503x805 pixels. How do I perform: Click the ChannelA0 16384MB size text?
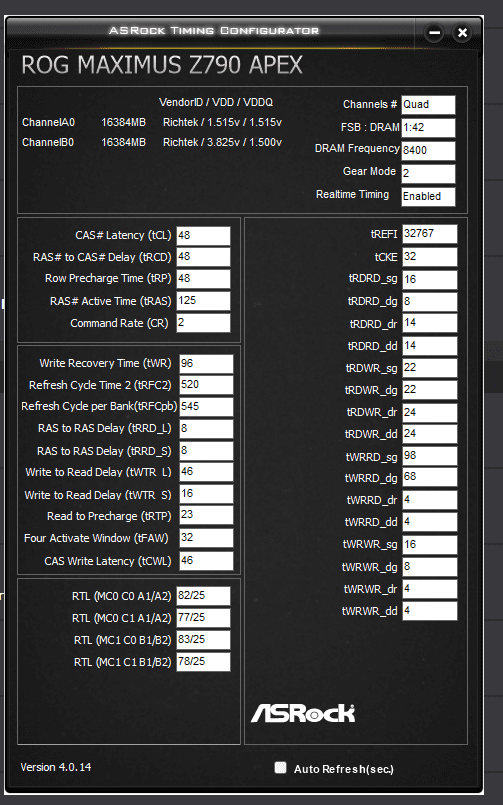123,122
